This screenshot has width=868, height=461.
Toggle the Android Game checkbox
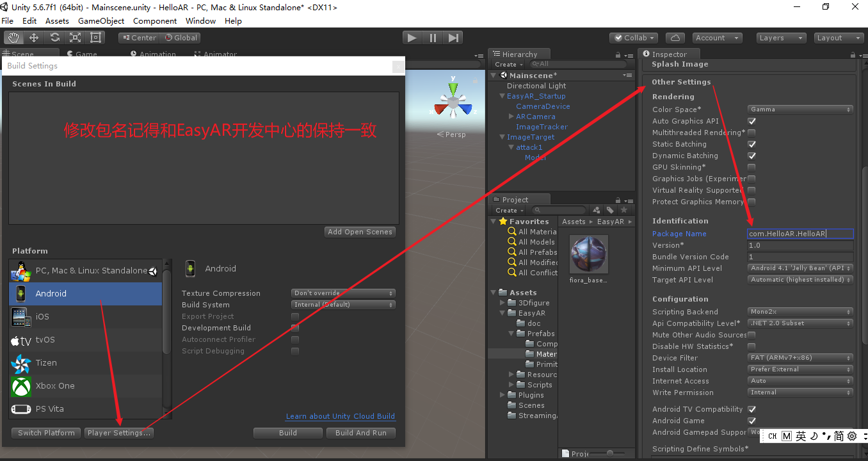click(752, 421)
